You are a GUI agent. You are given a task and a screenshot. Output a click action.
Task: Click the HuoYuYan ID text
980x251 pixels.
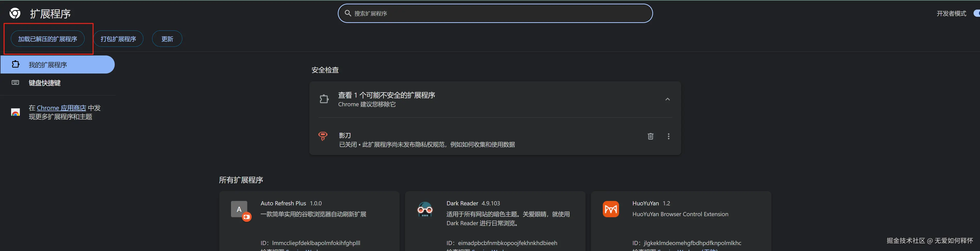tap(687, 243)
